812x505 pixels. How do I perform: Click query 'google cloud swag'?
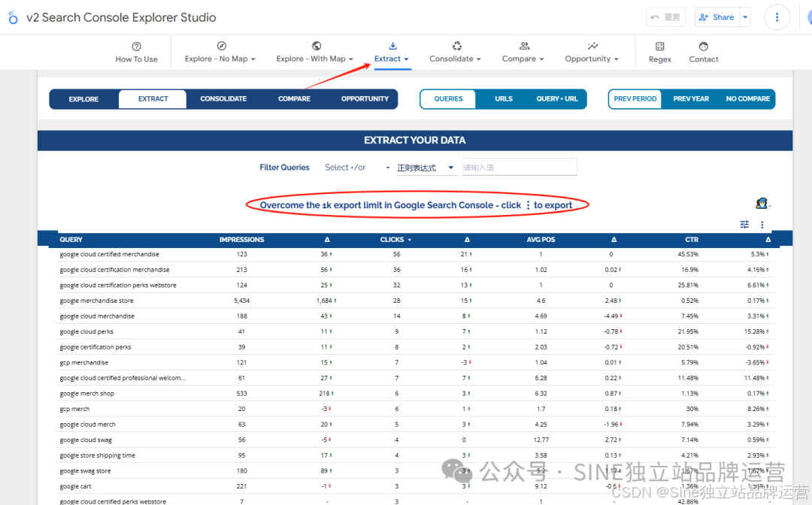pyautogui.click(x=86, y=440)
